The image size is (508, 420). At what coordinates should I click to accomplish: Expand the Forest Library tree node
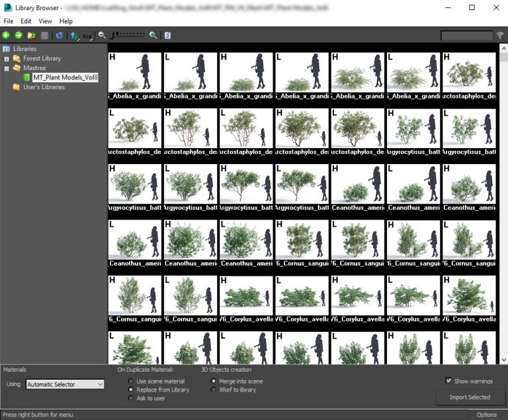(x=6, y=59)
